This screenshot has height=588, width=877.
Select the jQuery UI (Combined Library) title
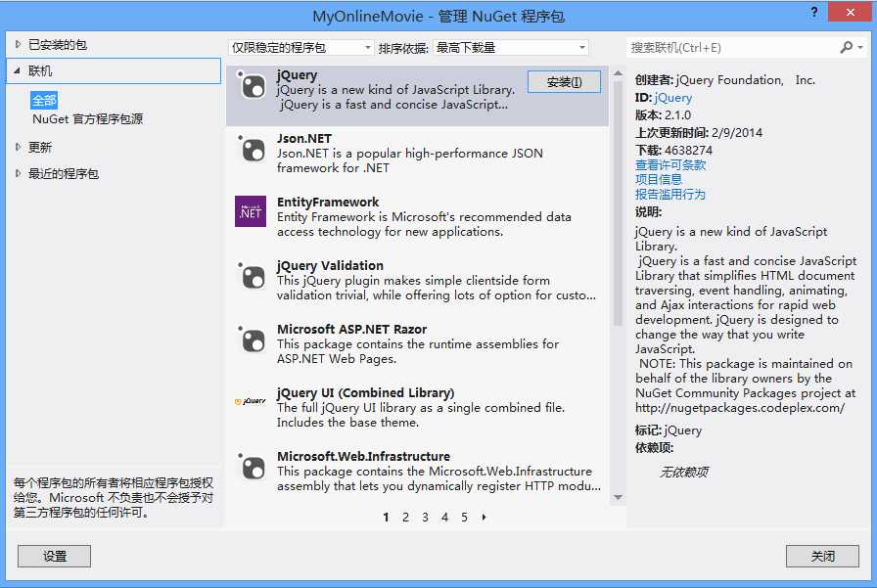pos(366,393)
